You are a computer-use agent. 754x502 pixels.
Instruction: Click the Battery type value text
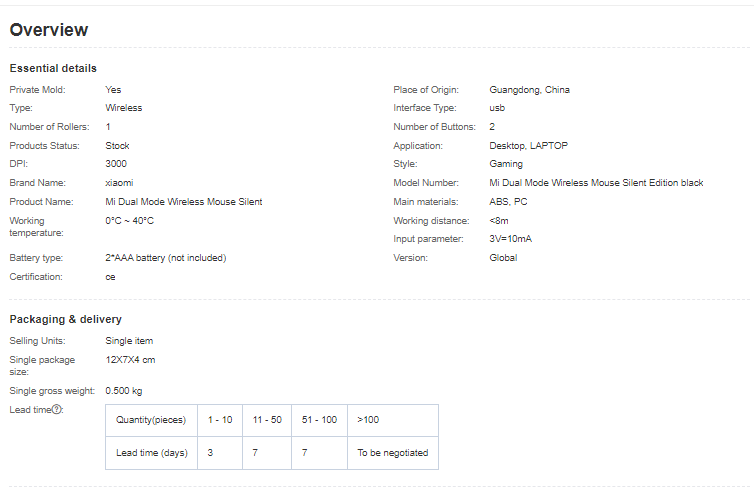tap(165, 258)
